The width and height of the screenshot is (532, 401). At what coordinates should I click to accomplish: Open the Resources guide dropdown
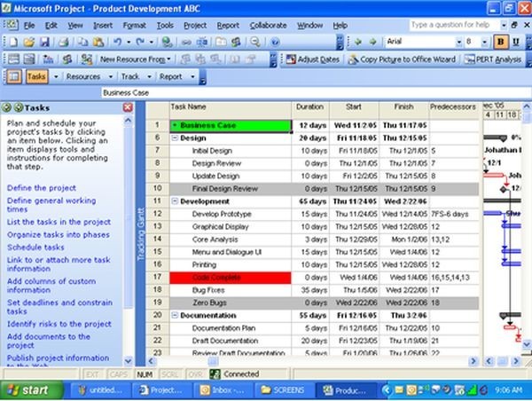coord(110,76)
